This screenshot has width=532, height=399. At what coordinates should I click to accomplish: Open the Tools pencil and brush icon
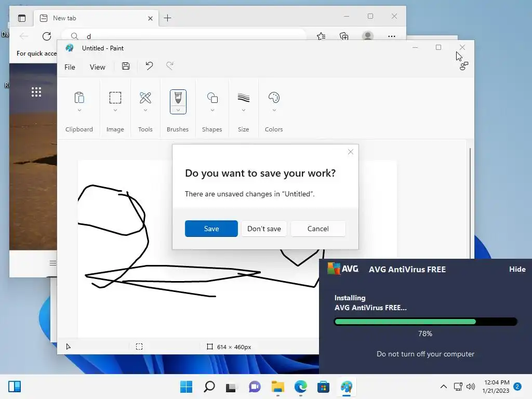pyautogui.click(x=145, y=98)
